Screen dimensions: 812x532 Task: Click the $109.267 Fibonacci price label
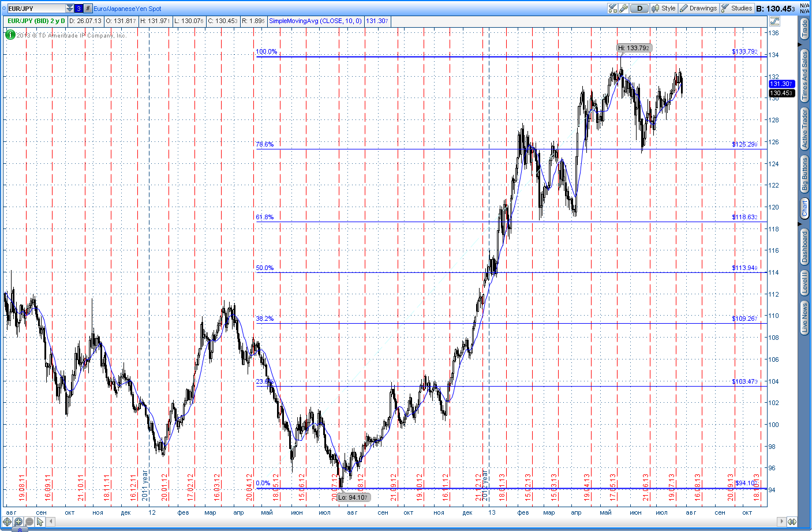744,319
